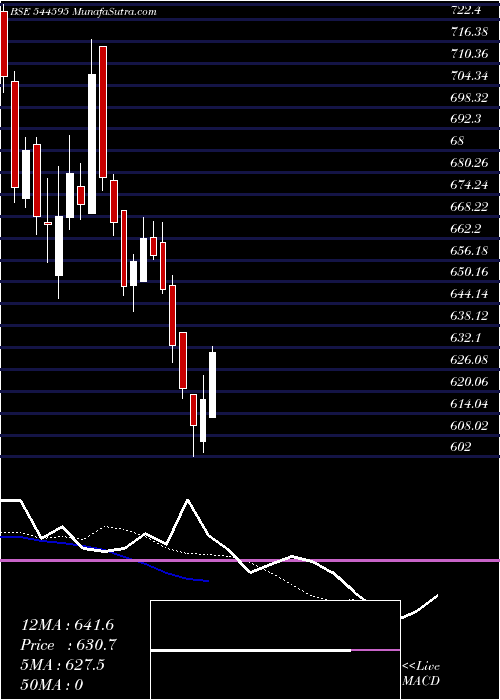The height and width of the screenshot is (700, 500).
Task: Click the Price : 630.7 readout
Action: pyautogui.click(x=69, y=645)
